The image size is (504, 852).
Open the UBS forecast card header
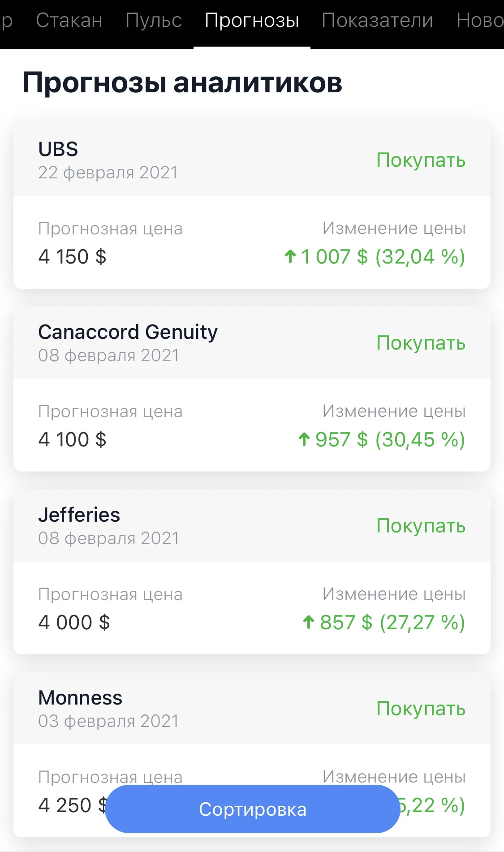click(252, 160)
